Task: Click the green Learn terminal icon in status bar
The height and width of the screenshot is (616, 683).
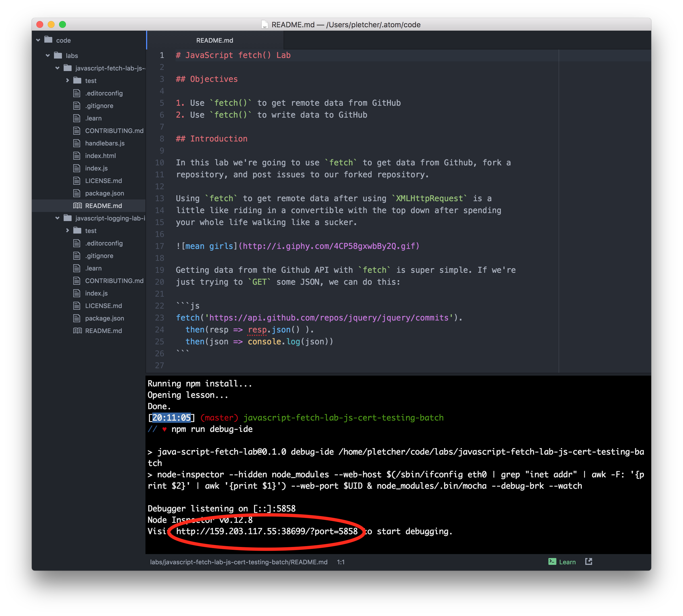Action: [552, 562]
